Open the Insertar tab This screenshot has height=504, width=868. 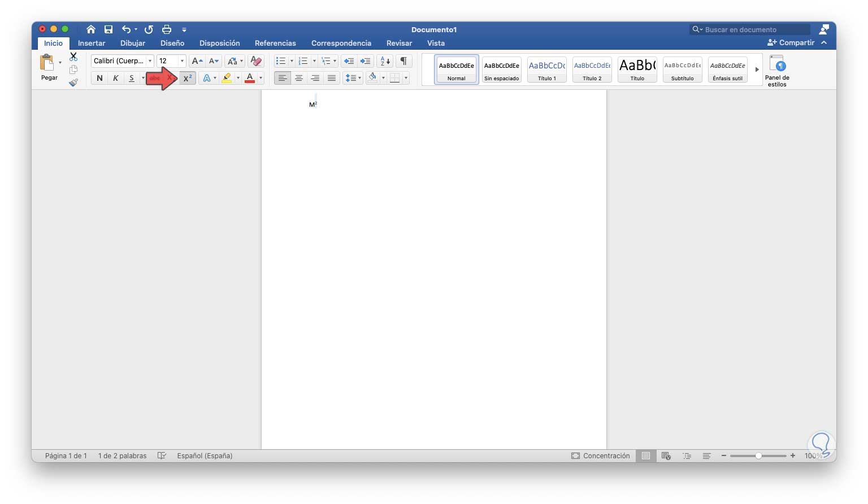tap(92, 43)
